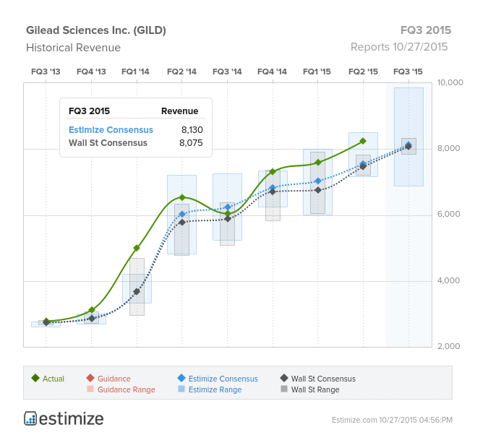Toggle the Estimize Consensus legend label

point(223,379)
